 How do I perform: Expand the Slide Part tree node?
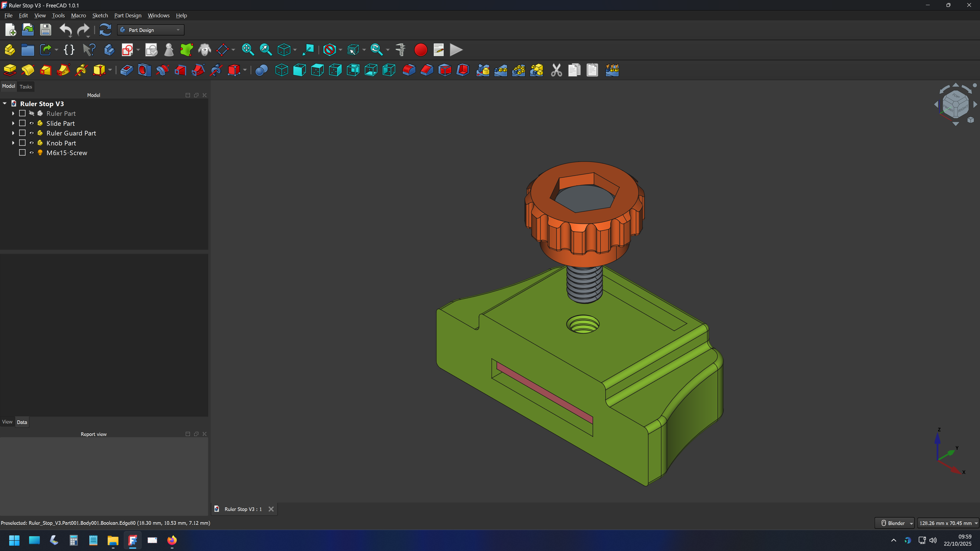[x=13, y=123]
